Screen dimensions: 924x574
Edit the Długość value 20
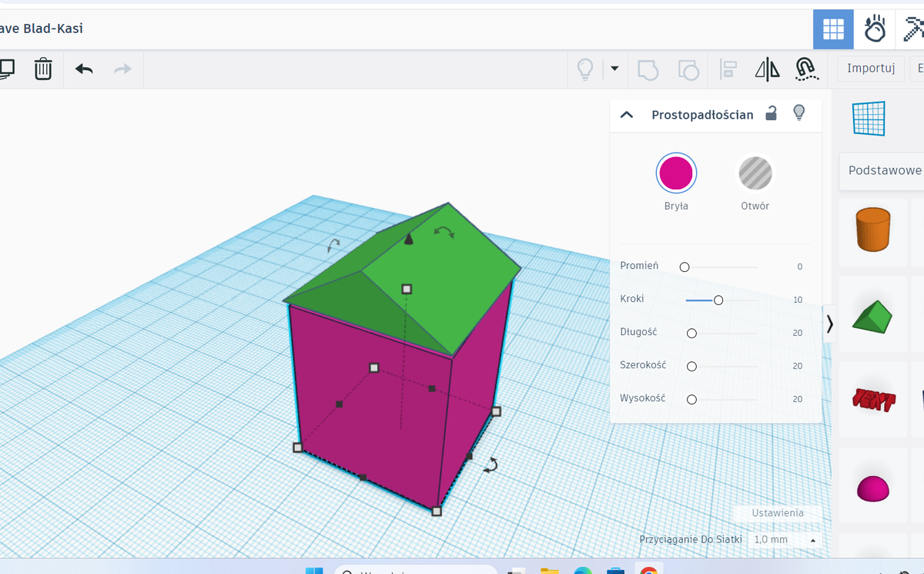tap(798, 333)
